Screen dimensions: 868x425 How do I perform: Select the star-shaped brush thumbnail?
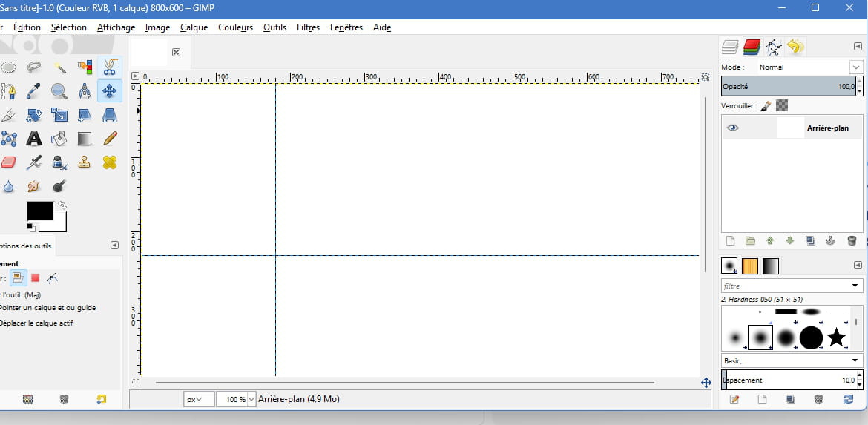(x=837, y=337)
